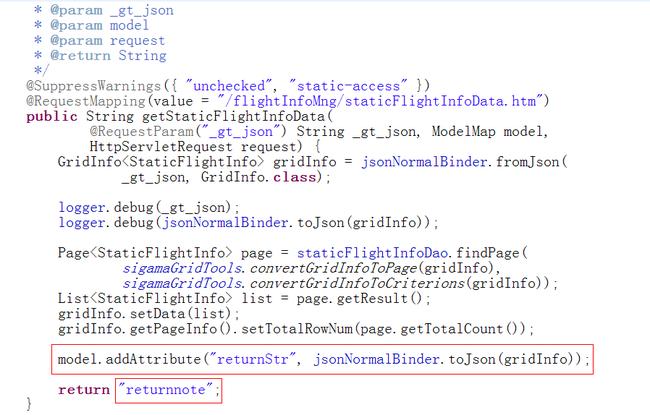Click the return keyword
This screenshot has height=415, width=650.
pyautogui.click(x=84, y=390)
